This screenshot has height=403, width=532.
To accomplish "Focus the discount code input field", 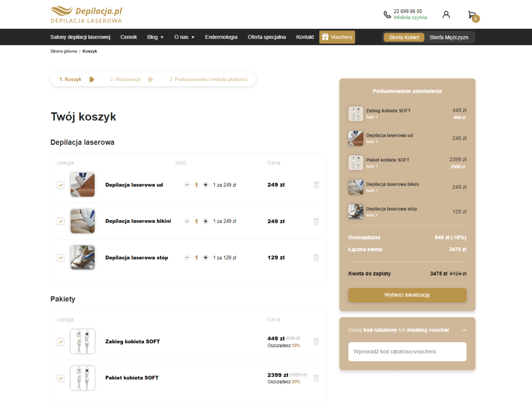I will [407, 351].
